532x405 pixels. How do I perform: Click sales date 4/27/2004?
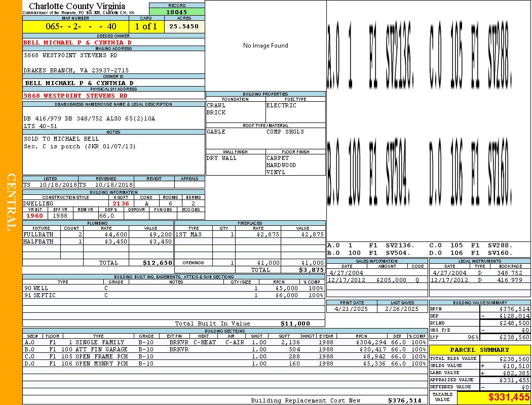[346, 273]
